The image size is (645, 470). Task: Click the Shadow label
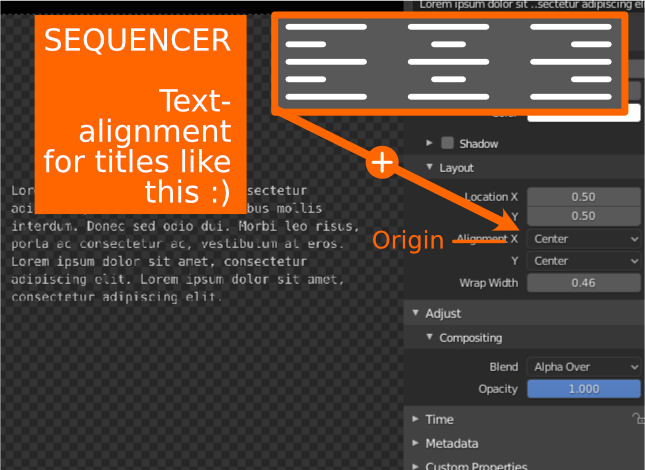(478, 144)
